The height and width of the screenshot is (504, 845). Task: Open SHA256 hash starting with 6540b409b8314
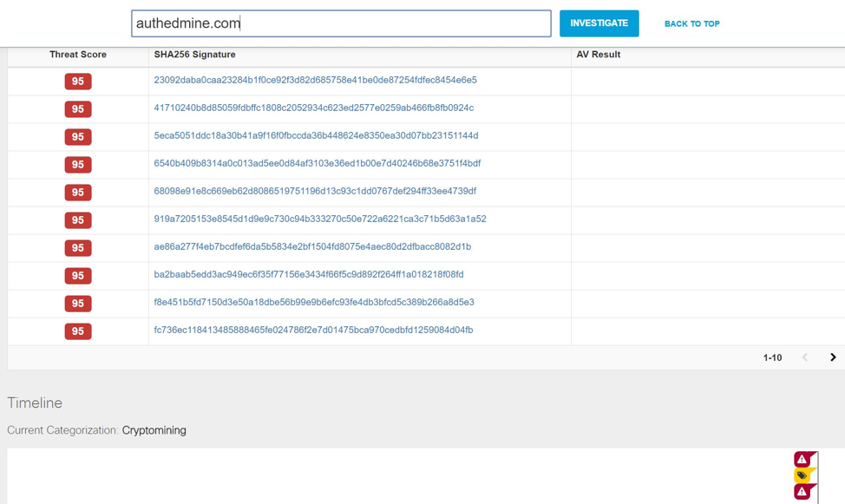[x=317, y=163]
